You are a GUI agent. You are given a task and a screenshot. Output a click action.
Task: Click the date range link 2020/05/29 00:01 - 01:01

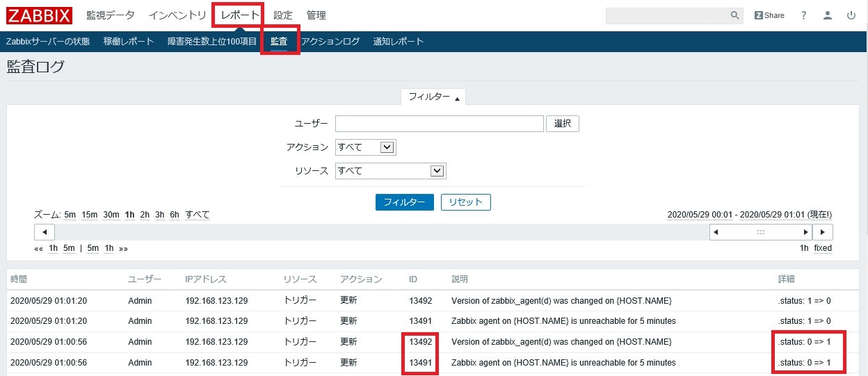750,215
